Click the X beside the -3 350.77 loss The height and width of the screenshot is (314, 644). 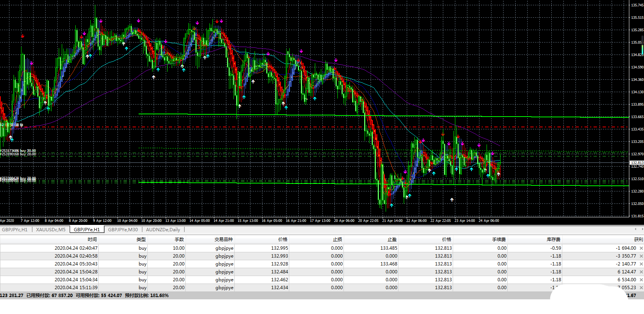click(x=641, y=256)
